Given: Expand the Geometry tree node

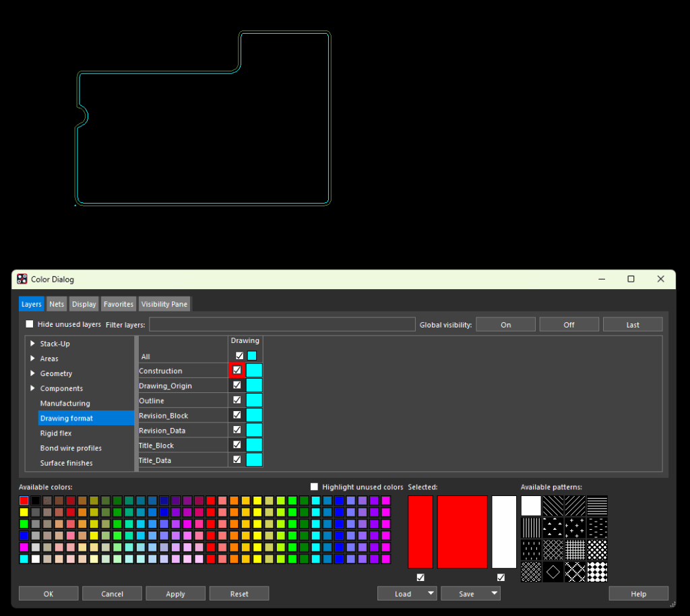Looking at the screenshot, I should click(x=32, y=373).
